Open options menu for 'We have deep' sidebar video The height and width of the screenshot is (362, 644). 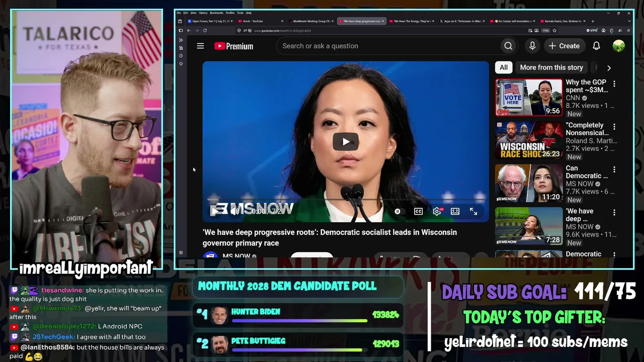[614, 213]
